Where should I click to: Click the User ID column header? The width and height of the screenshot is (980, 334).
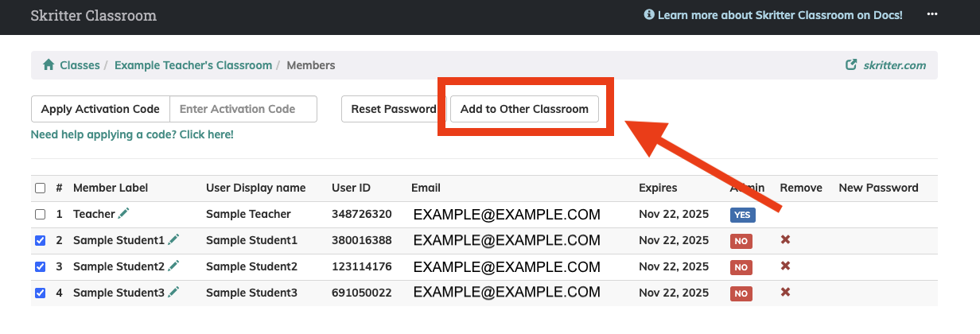pyautogui.click(x=351, y=188)
